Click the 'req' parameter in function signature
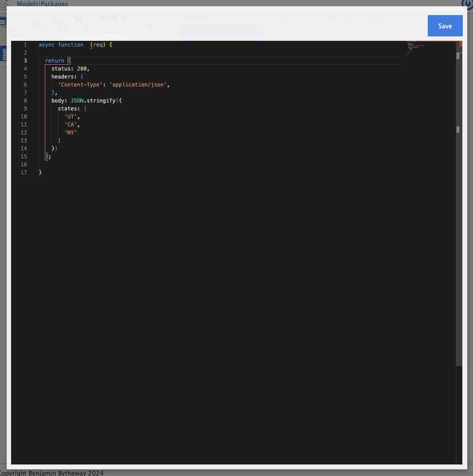 click(x=98, y=45)
